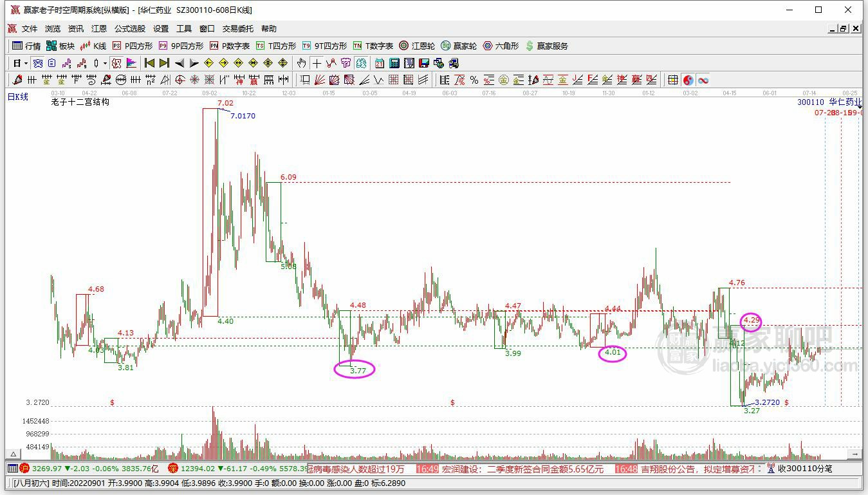Click the chart-bottom scroll left triangle button
This screenshot has height=495, width=868.
14,454
